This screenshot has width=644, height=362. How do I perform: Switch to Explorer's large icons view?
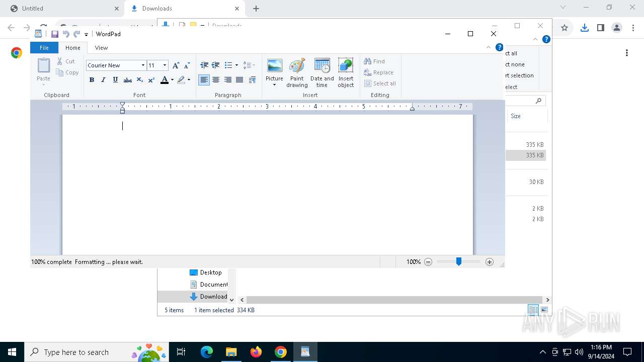pyautogui.click(x=544, y=310)
